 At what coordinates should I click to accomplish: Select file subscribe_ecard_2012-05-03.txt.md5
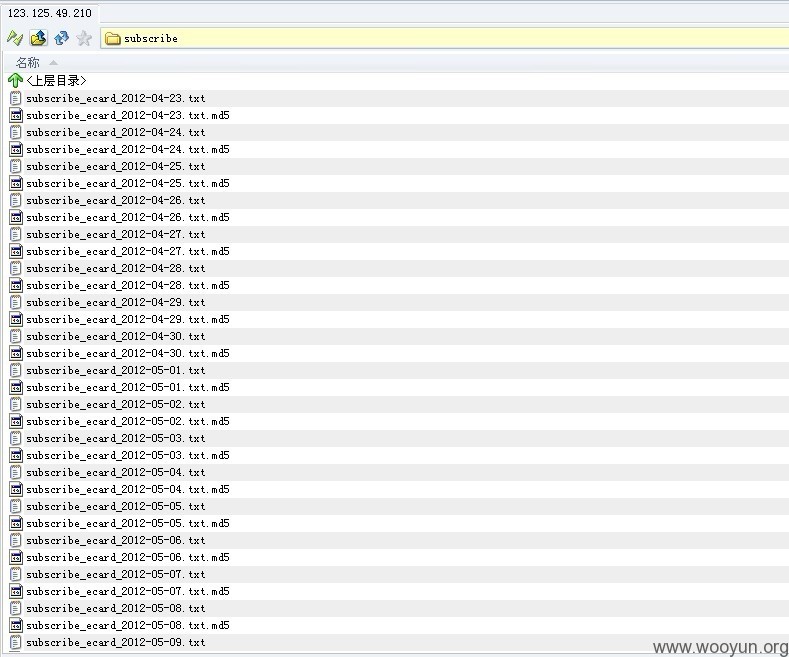128,456
